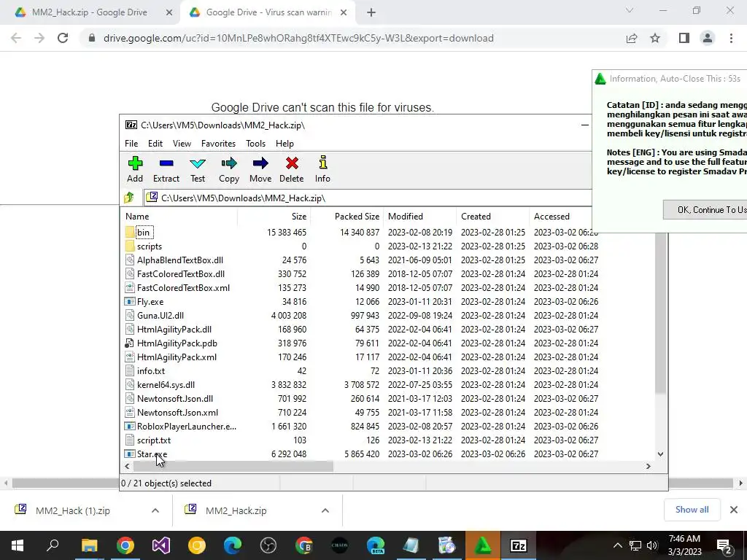The height and width of the screenshot is (560, 747).
Task: Open File Explorer from taskbar
Action: pyautogui.click(x=89, y=545)
